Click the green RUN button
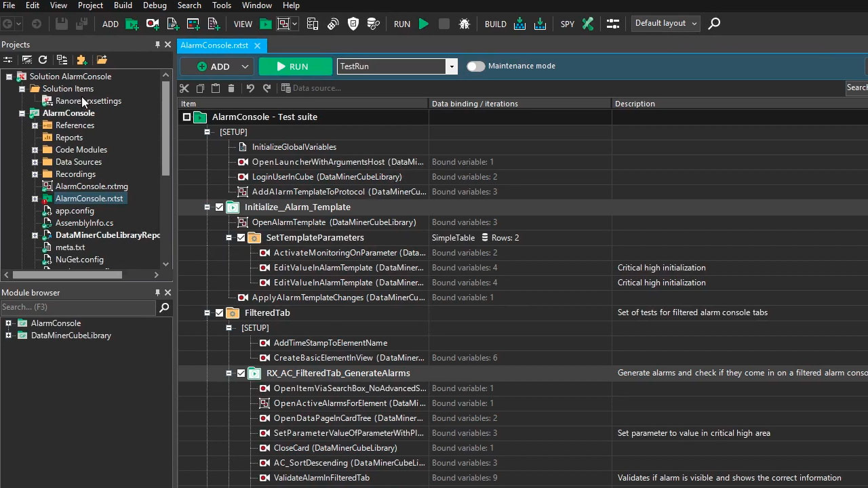The width and height of the screenshot is (868, 488). tap(295, 66)
